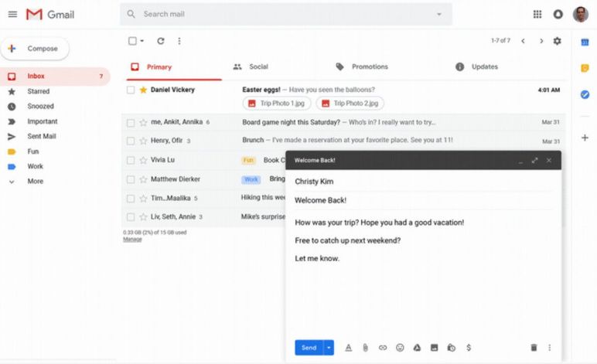Click the Manage storage link
597x364 pixels.
click(132, 240)
